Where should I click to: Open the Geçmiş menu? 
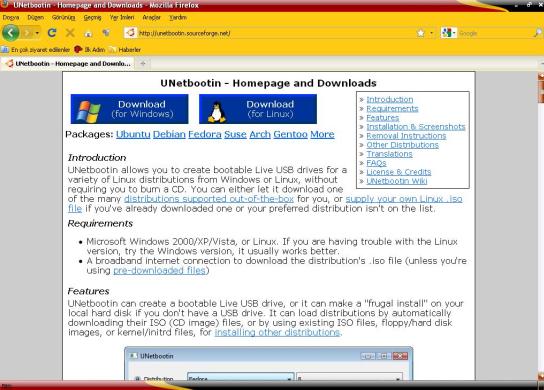tap(93, 17)
